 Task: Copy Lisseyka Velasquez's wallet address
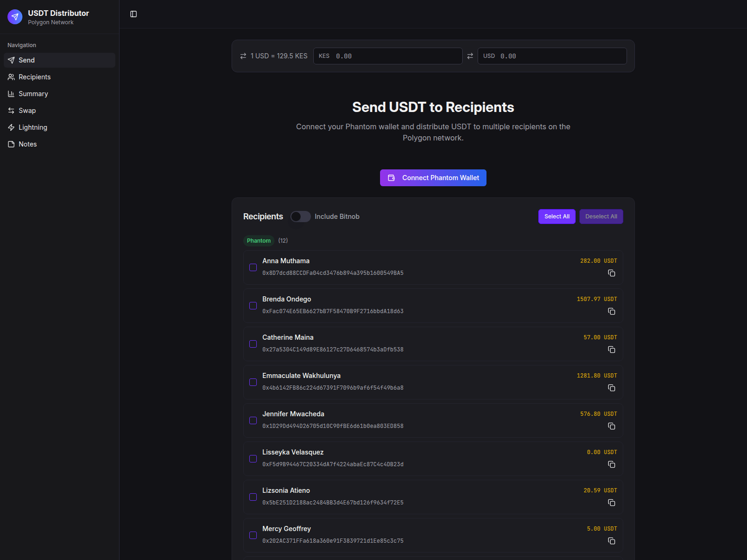[x=612, y=464]
